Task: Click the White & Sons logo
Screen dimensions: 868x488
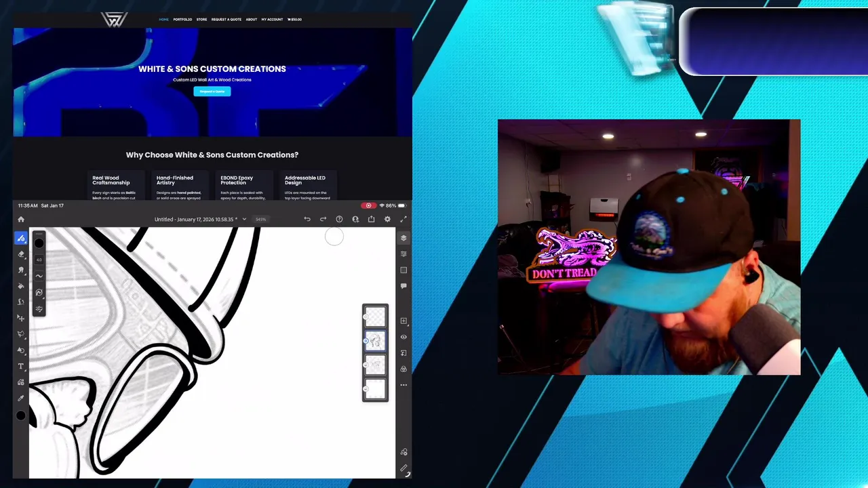Action: point(114,20)
